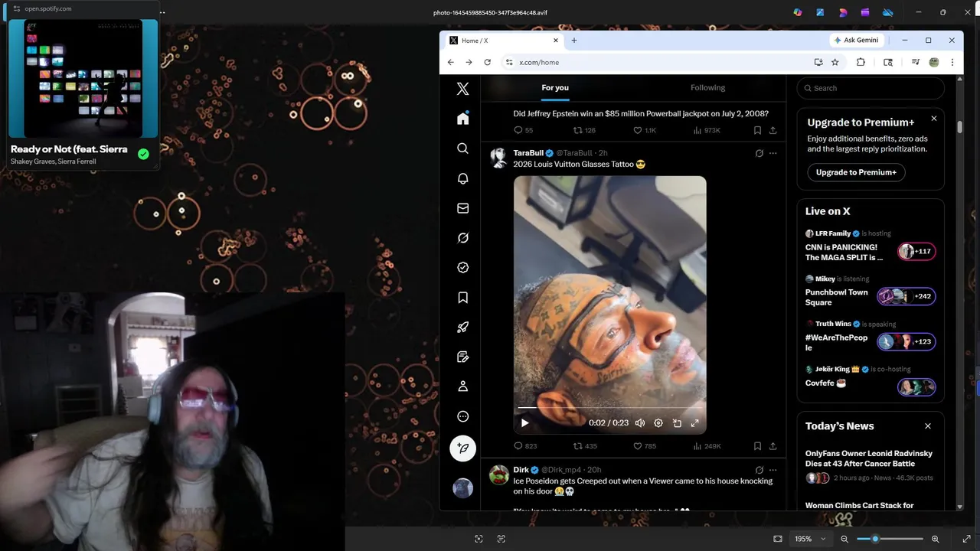The width and height of the screenshot is (980, 551).
Task: Share the Epstein Powerball post
Action: coord(773,130)
